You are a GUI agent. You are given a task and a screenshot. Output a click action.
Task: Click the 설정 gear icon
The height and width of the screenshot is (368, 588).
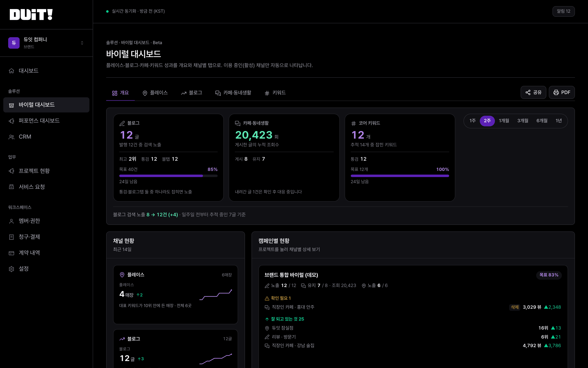[11, 269]
